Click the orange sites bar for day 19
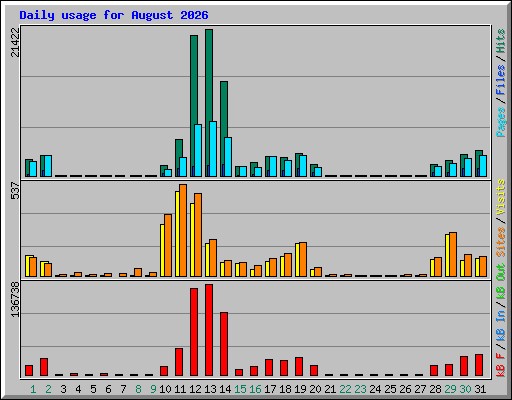This screenshot has width=512, height=400. tap(303, 260)
